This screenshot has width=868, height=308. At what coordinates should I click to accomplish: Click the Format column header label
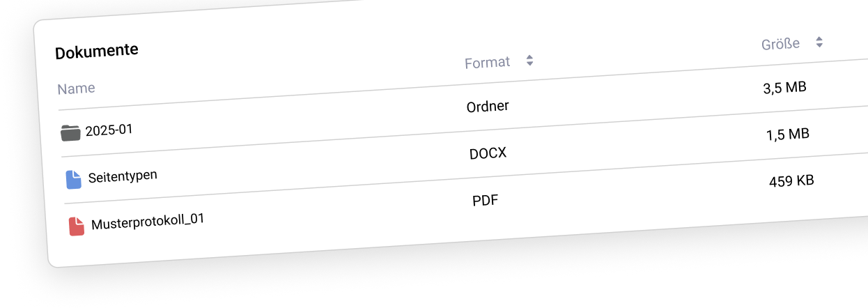[x=488, y=63]
